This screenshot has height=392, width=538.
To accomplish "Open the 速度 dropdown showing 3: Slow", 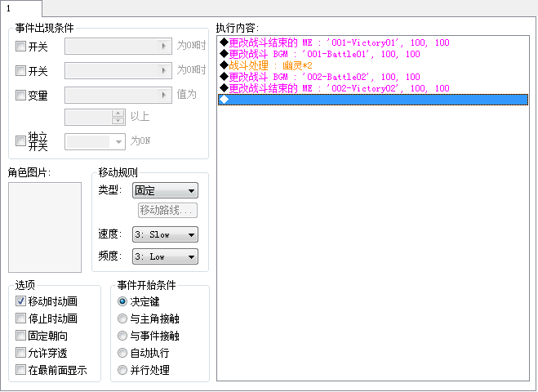I will click(x=165, y=234).
